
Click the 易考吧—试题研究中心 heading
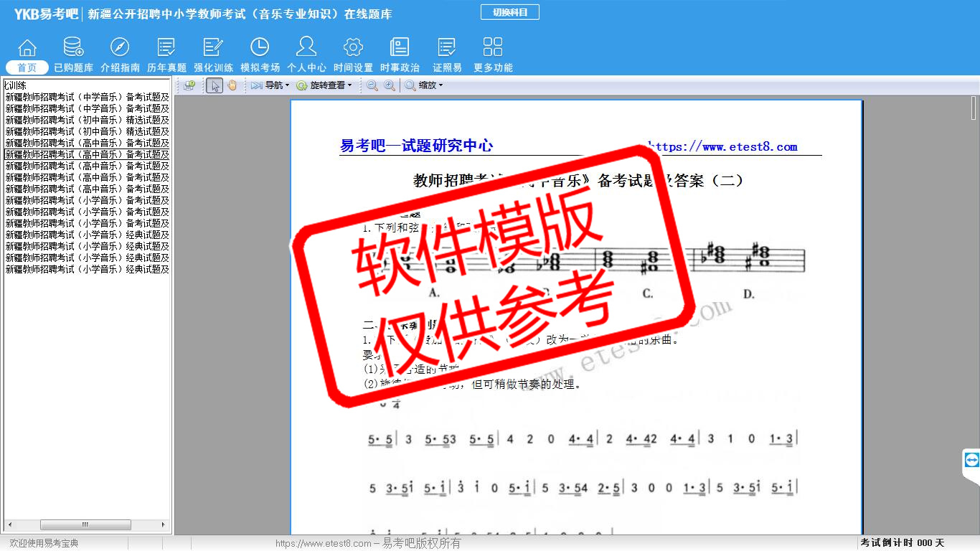(416, 146)
